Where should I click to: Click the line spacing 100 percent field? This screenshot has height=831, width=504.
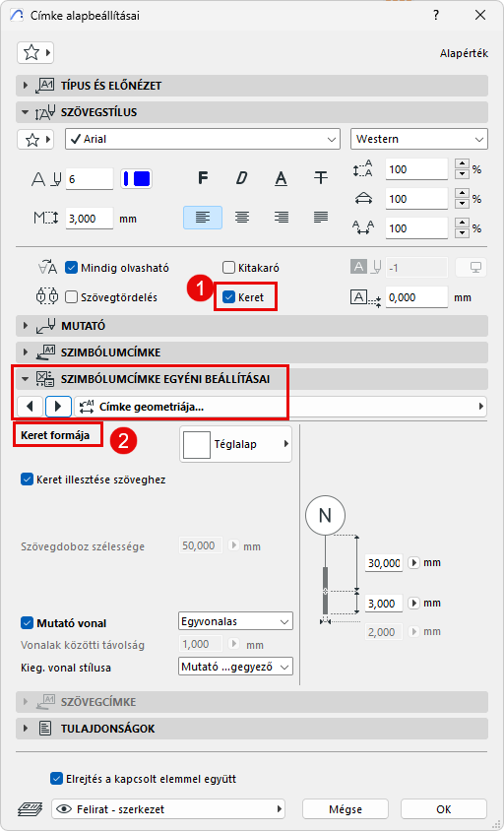tap(416, 169)
